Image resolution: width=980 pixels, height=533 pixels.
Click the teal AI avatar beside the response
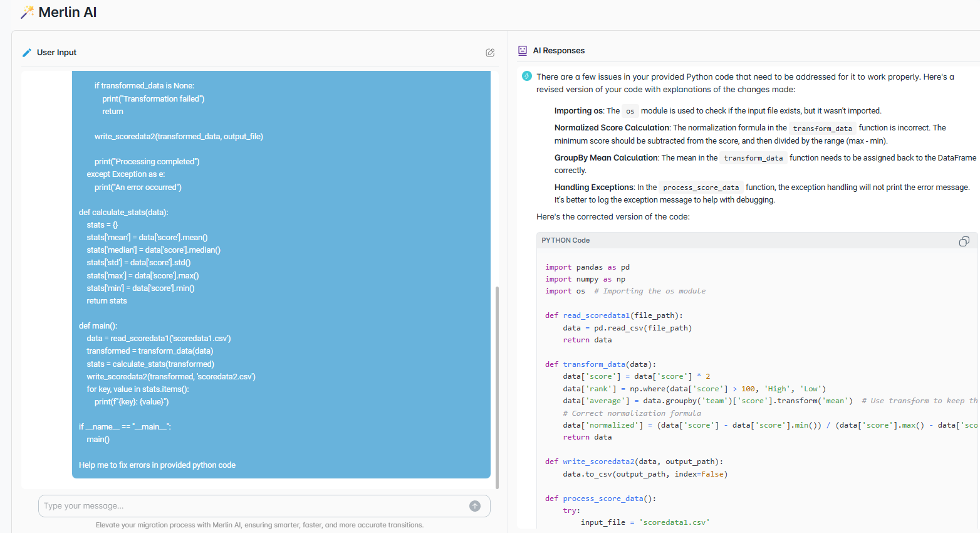(x=527, y=77)
